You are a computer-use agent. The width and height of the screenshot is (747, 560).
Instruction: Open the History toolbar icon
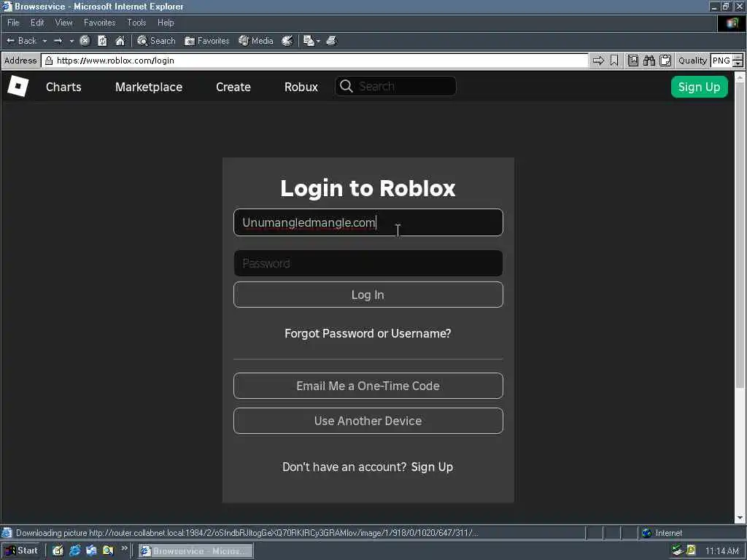[x=287, y=41]
